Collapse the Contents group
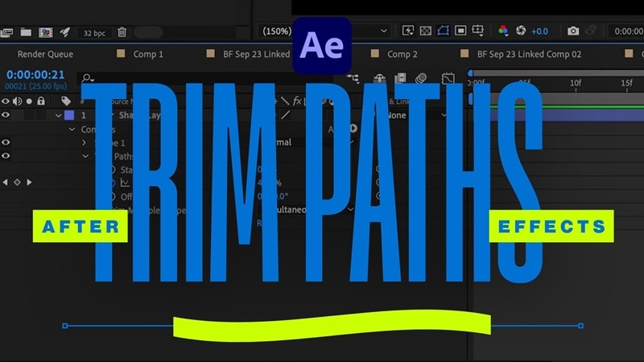The height and width of the screenshot is (362, 644). point(72,130)
